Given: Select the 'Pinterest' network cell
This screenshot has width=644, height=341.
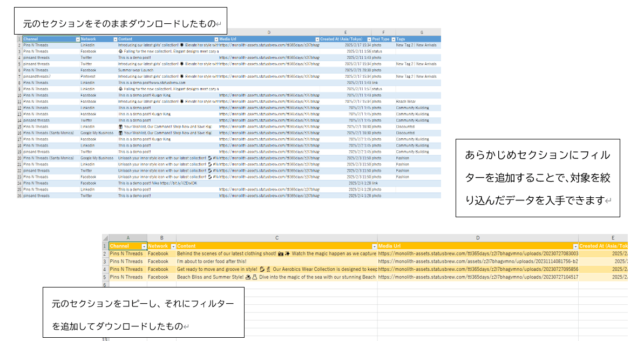Looking at the screenshot, I should 99,77.
